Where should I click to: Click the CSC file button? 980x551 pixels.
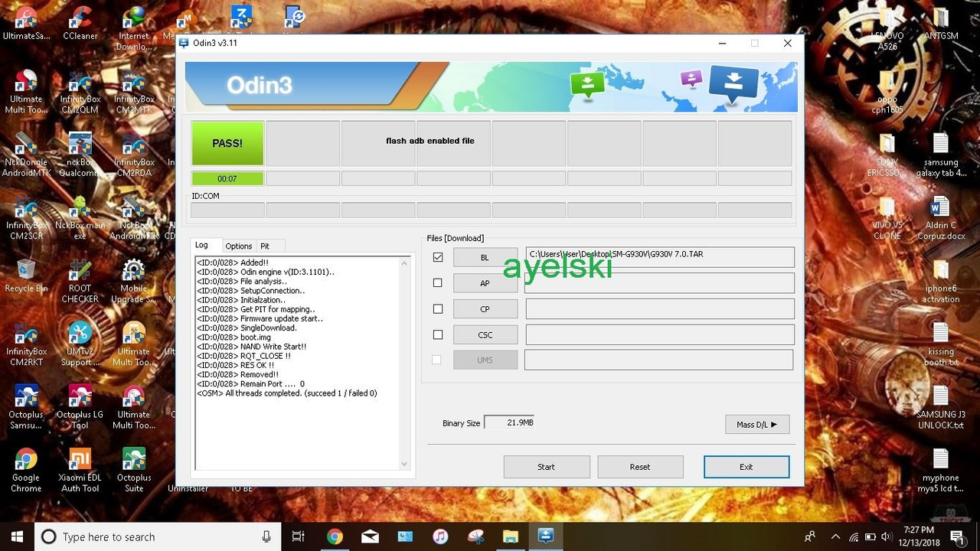485,334
